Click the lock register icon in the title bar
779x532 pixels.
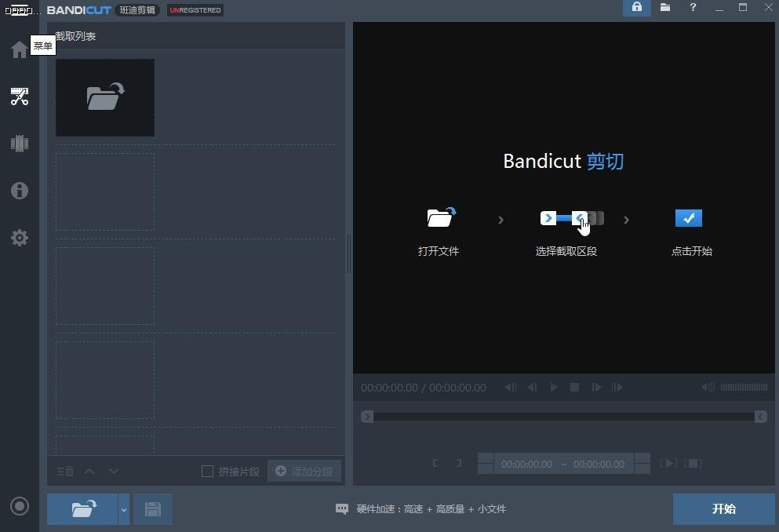[x=637, y=7]
